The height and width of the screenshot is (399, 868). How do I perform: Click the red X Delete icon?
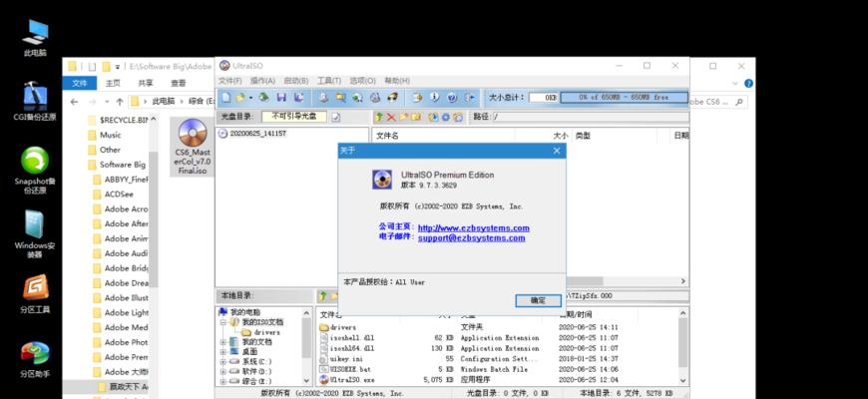(391, 117)
